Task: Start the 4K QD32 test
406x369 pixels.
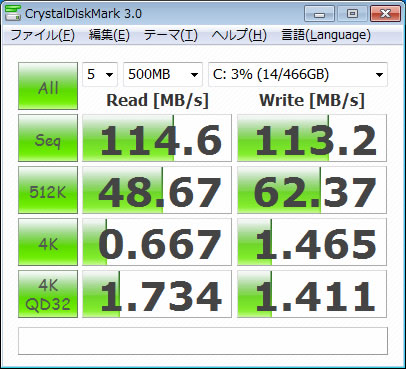Action: pyautogui.click(x=48, y=294)
